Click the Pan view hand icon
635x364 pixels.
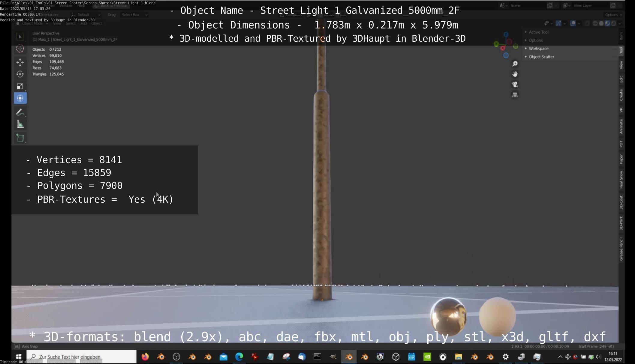point(515,74)
